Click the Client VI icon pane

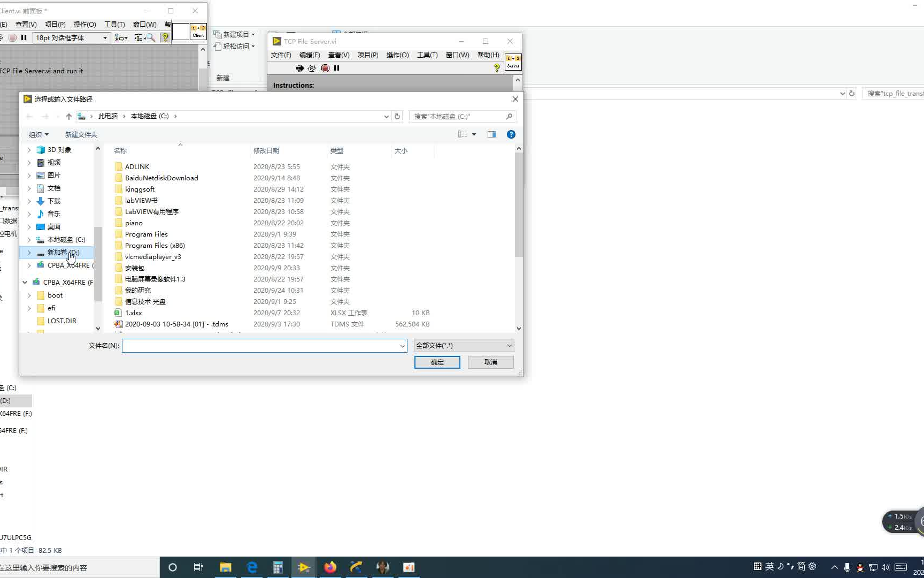[198, 32]
